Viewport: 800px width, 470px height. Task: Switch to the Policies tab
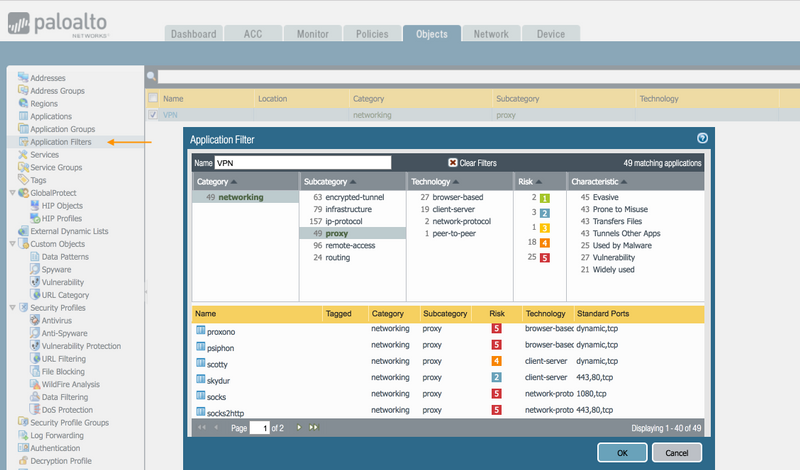[372, 34]
